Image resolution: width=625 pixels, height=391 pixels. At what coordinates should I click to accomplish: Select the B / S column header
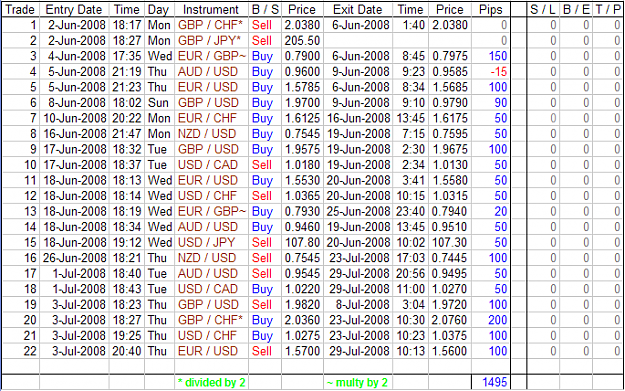265,9
